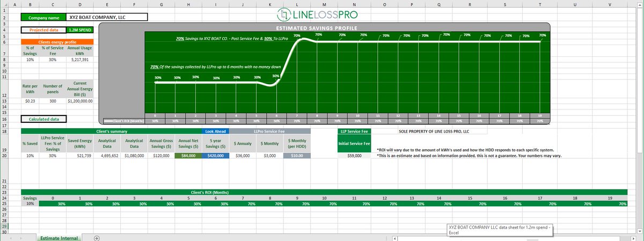Click the Current Annual Energy Bill ($) label
The height and width of the screenshot is (241, 644).
coord(80,89)
